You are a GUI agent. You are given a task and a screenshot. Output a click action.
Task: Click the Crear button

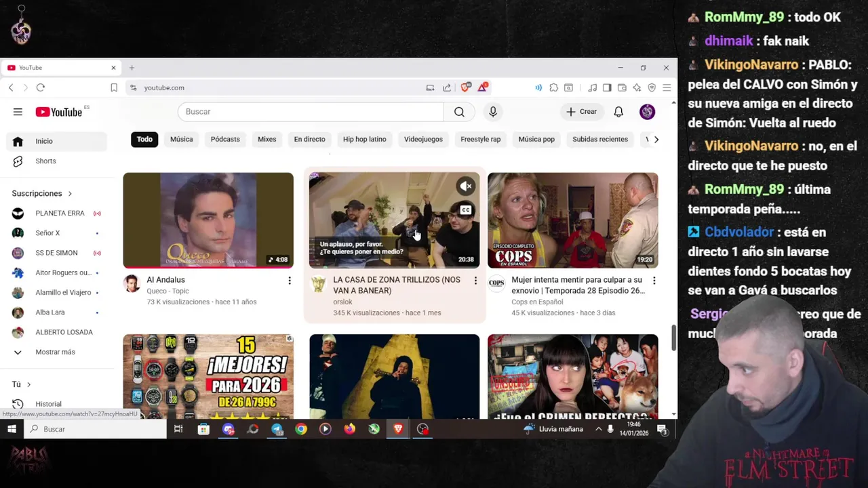[582, 112]
